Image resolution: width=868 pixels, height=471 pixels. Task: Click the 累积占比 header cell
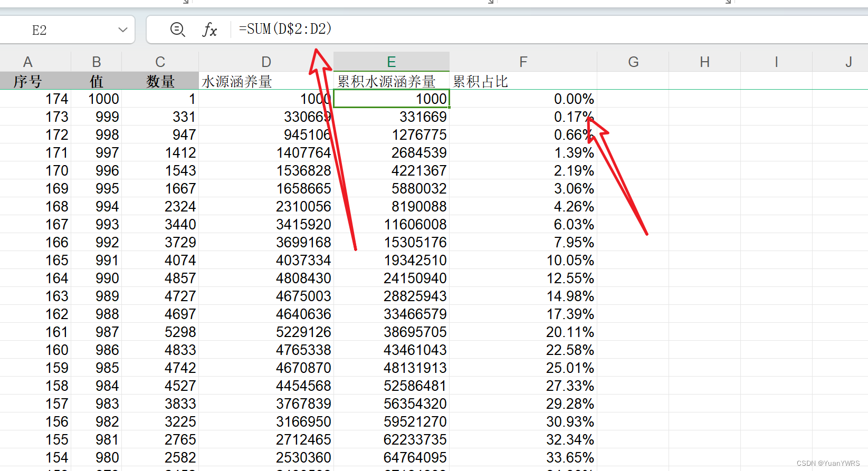click(x=523, y=81)
